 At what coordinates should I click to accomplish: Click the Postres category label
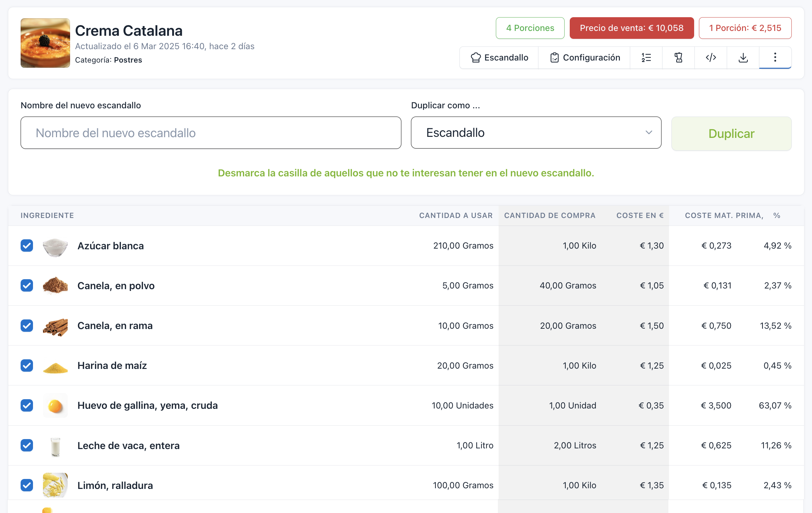pos(128,60)
